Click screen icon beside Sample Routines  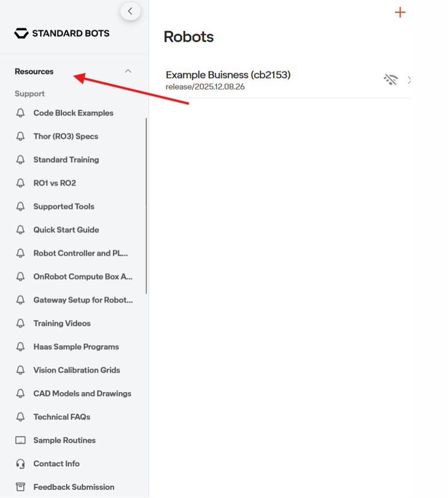[x=20, y=440]
